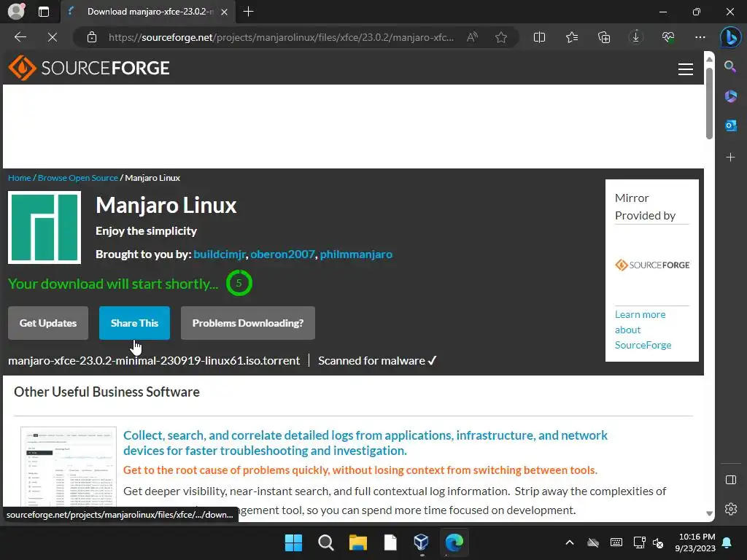Show hidden system tray icons
Screen dimensions: 747x560
click(x=569, y=542)
